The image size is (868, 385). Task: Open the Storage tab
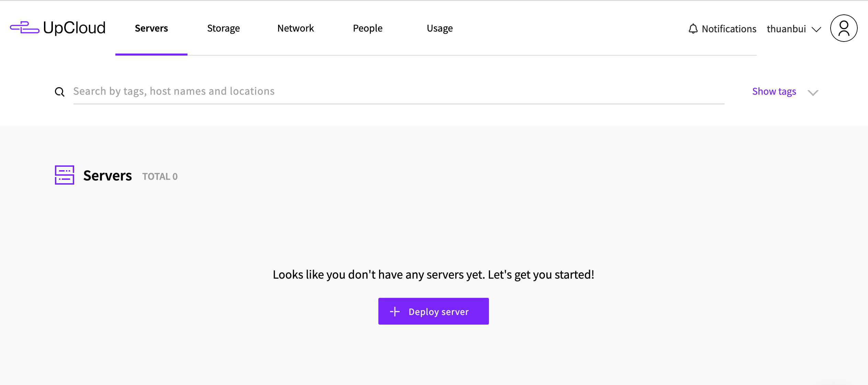(224, 28)
